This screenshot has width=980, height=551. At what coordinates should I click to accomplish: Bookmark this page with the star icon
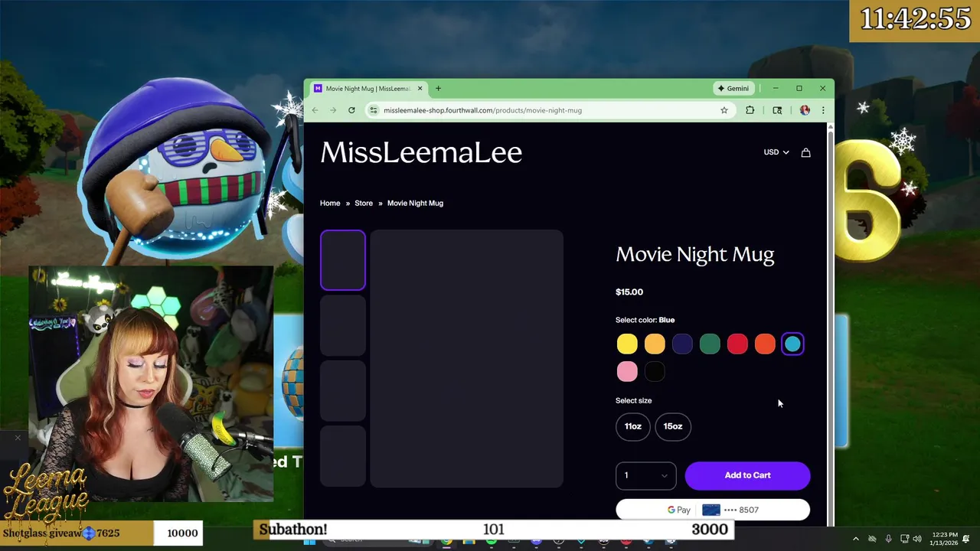pos(724,110)
